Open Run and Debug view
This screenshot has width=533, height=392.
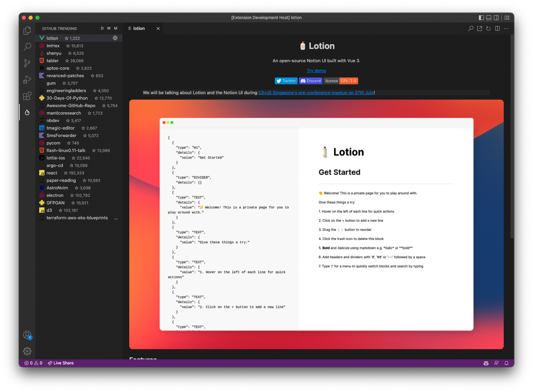(27, 80)
